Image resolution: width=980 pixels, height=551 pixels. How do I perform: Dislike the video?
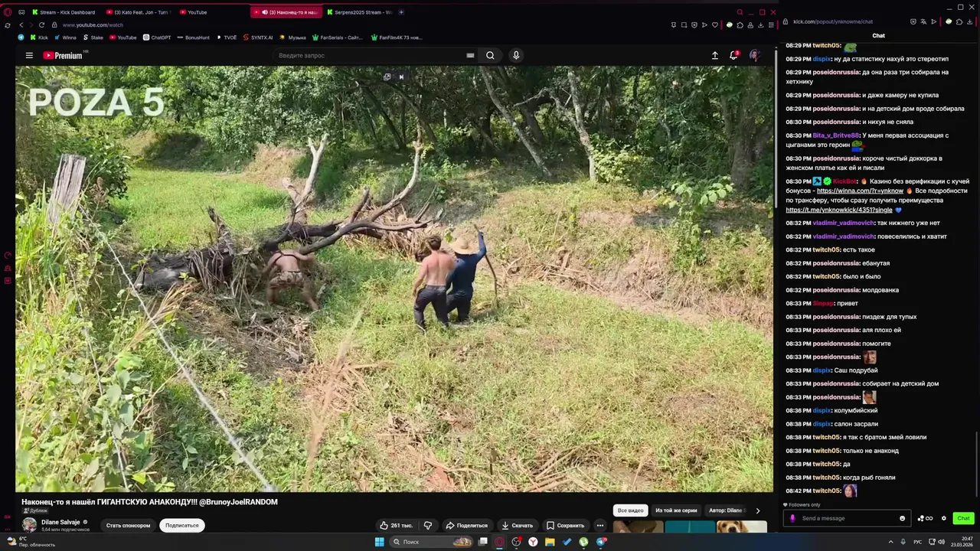(x=428, y=525)
